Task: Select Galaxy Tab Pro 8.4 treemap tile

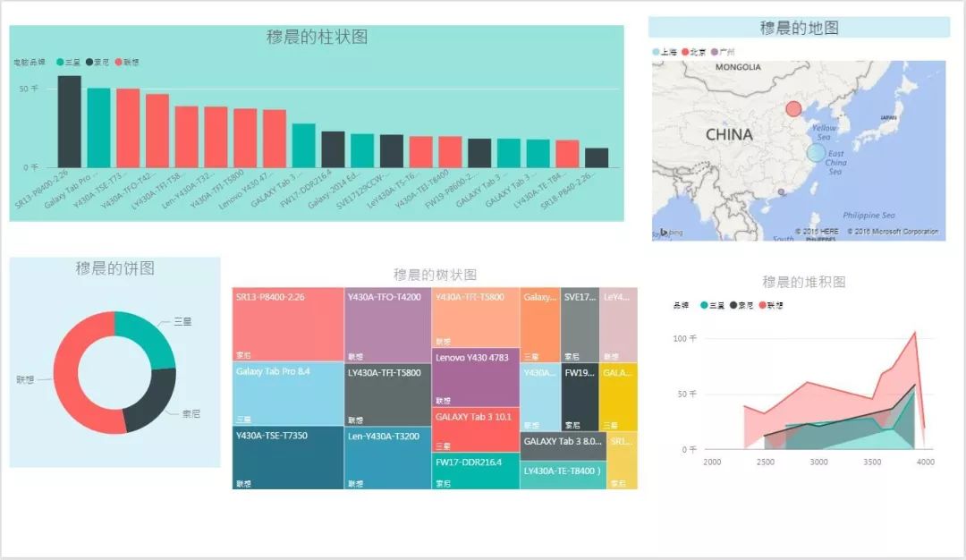Action: (x=288, y=394)
